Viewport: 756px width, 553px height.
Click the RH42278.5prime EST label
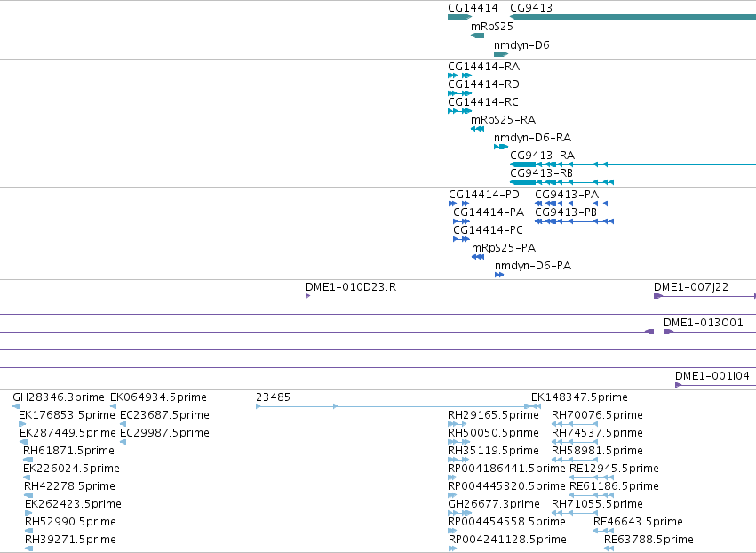click(x=70, y=487)
